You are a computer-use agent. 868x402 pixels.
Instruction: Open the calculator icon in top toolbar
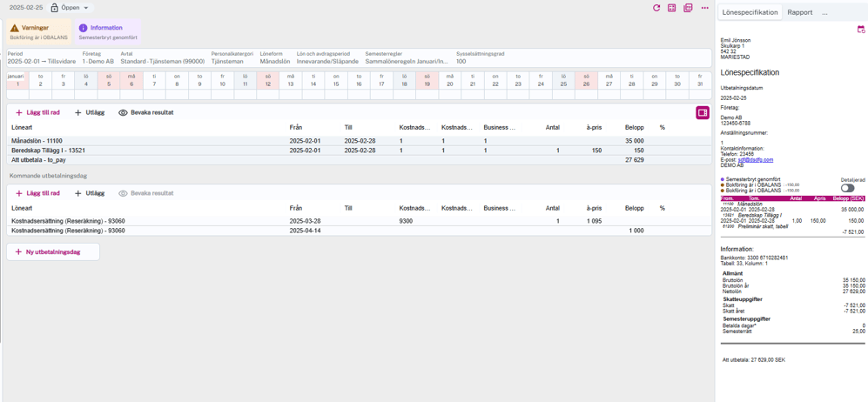click(x=672, y=8)
